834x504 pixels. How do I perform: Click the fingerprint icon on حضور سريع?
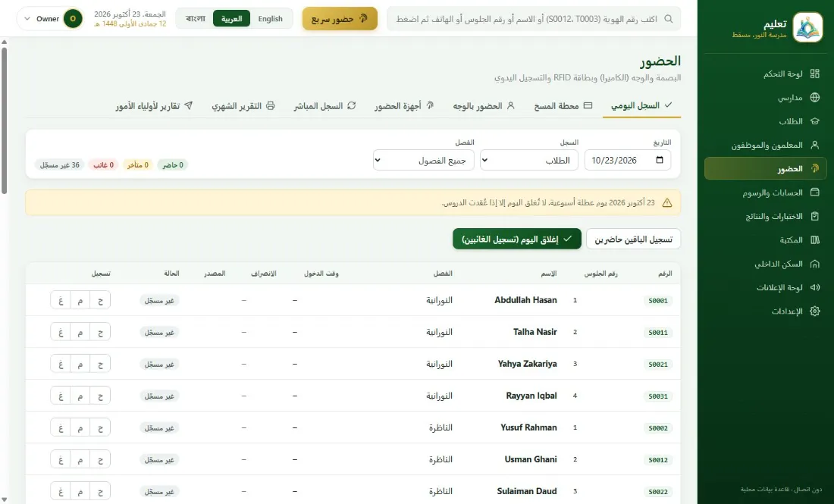[363, 19]
